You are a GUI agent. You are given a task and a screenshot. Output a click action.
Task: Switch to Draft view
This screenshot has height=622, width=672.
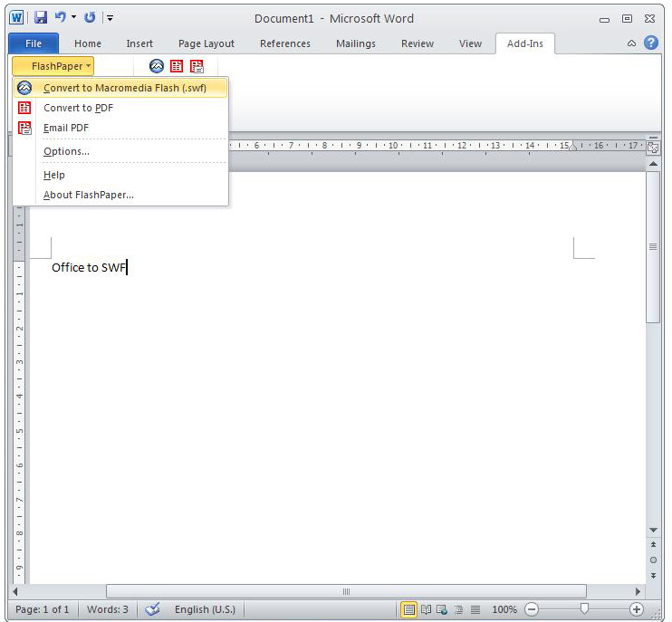(x=475, y=609)
